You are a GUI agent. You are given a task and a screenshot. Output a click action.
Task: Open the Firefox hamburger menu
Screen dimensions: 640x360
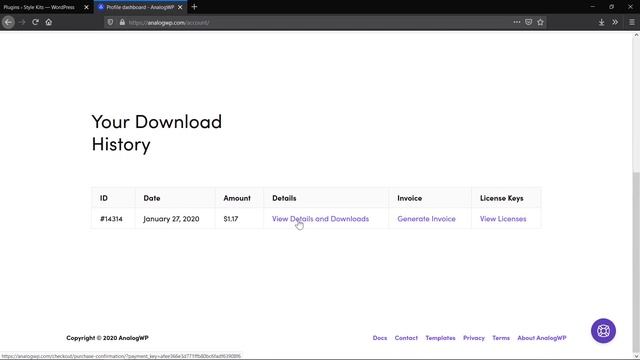coord(631,22)
